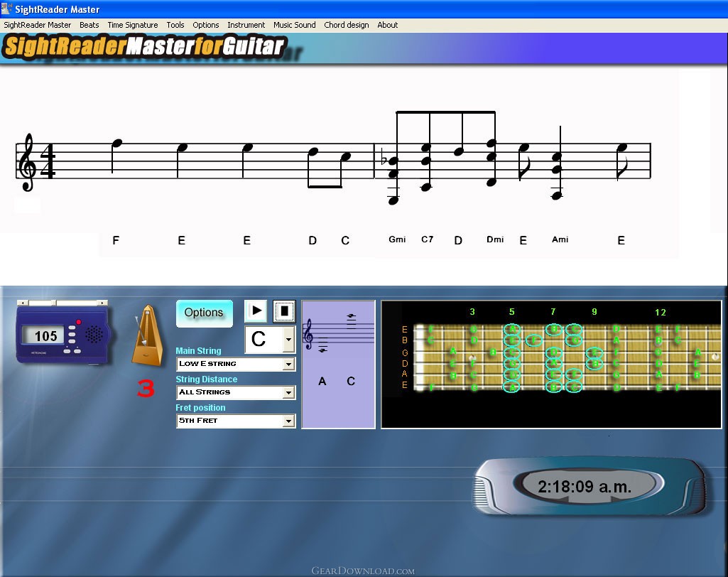This screenshot has width=728, height=577.
Task: Click circled E on G string, 9th fret
Action: point(594,352)
